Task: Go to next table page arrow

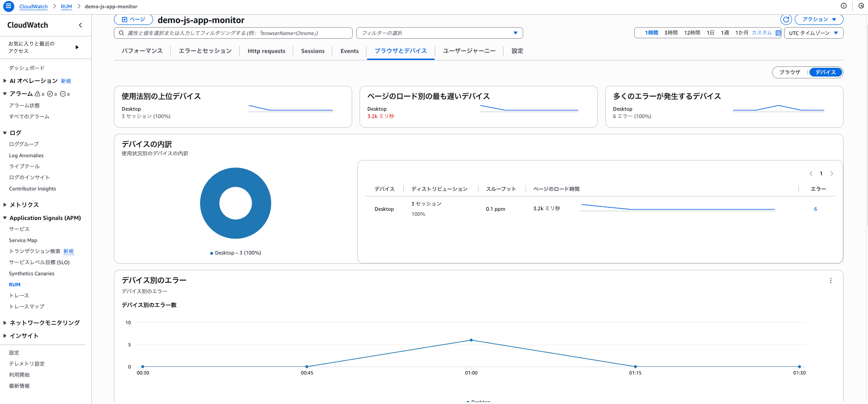Action: [832, 173]
